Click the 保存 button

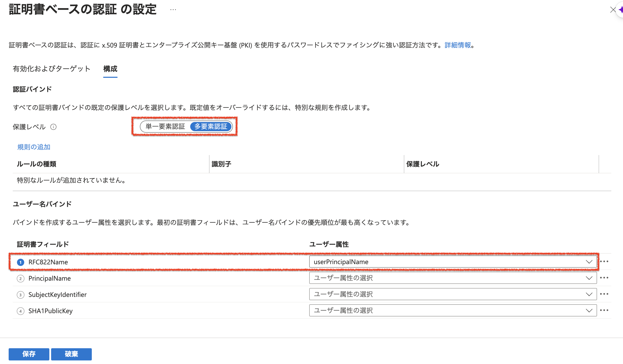coord(29,354)
